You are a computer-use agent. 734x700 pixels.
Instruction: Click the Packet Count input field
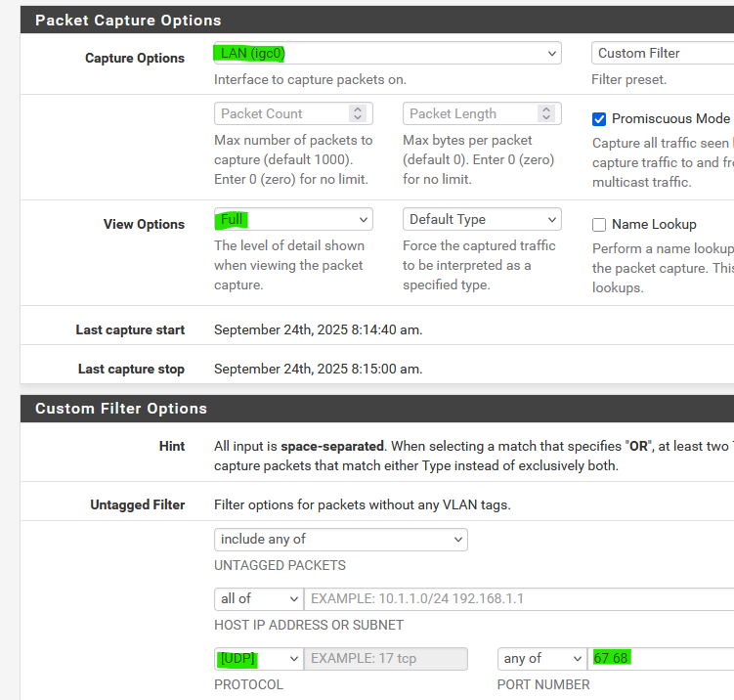(281, 113)
